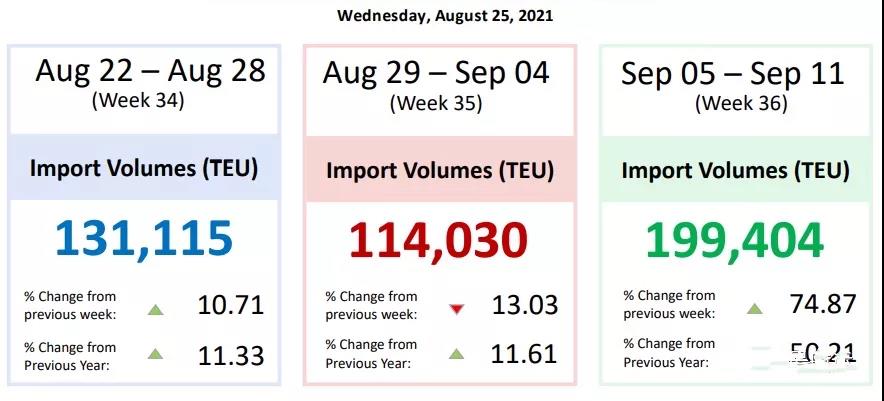Viewport: 884px width, 401px height.
Task: Click the 13.03 previous-week change value
Action: (525, 305)
